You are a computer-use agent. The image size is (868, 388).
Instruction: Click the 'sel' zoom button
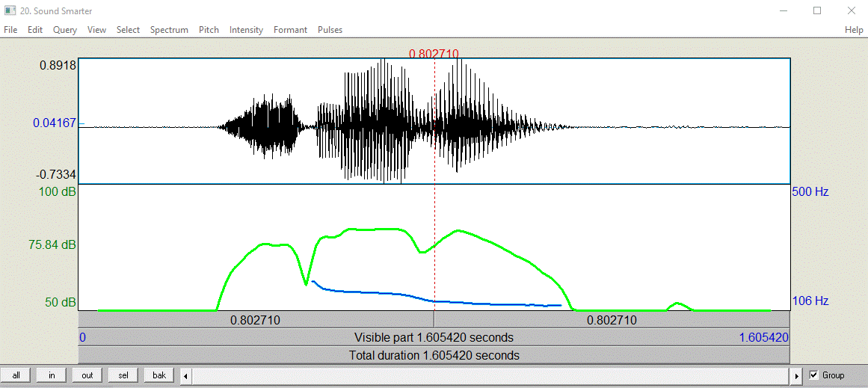pyautogui.click(x=123, y=375)
